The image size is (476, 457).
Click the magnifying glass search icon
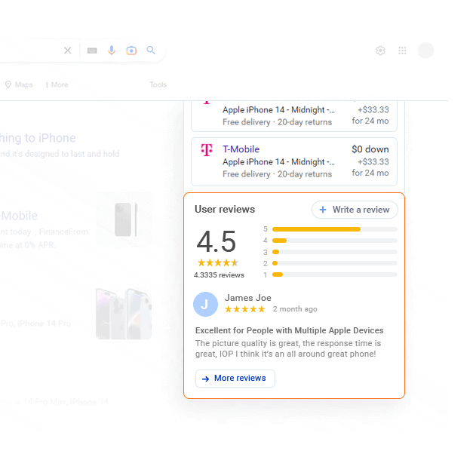pos(151,50)
